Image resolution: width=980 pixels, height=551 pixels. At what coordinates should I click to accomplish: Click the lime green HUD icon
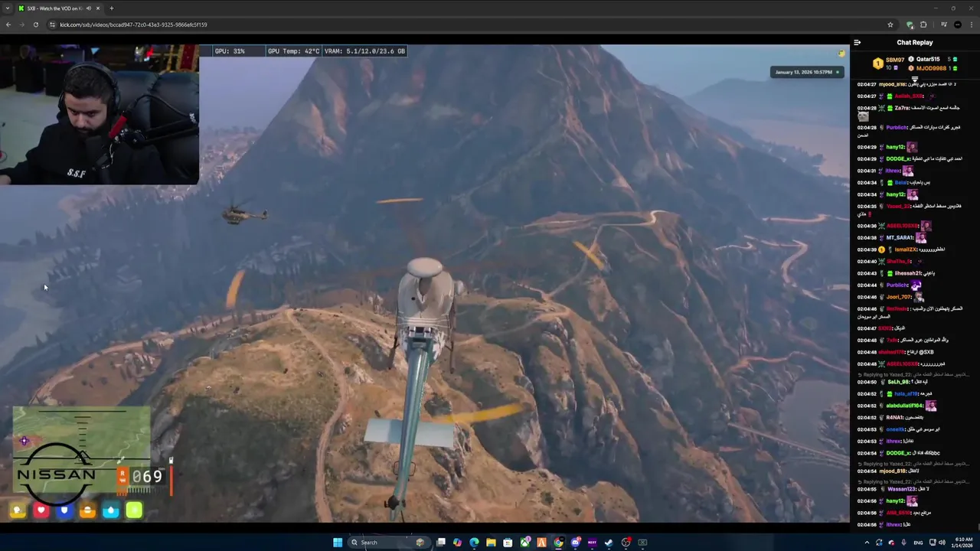tap(134, 510)
